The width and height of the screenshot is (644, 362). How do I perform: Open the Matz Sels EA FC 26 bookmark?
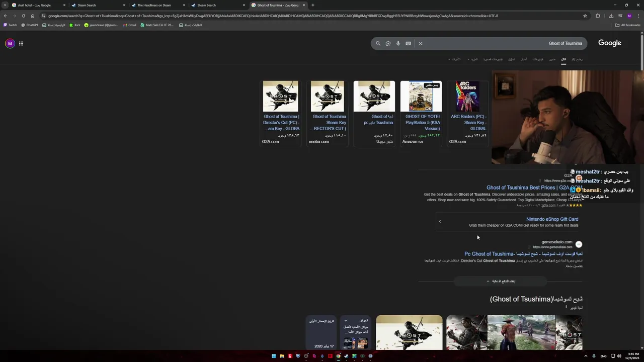click(x=157, y=25)
